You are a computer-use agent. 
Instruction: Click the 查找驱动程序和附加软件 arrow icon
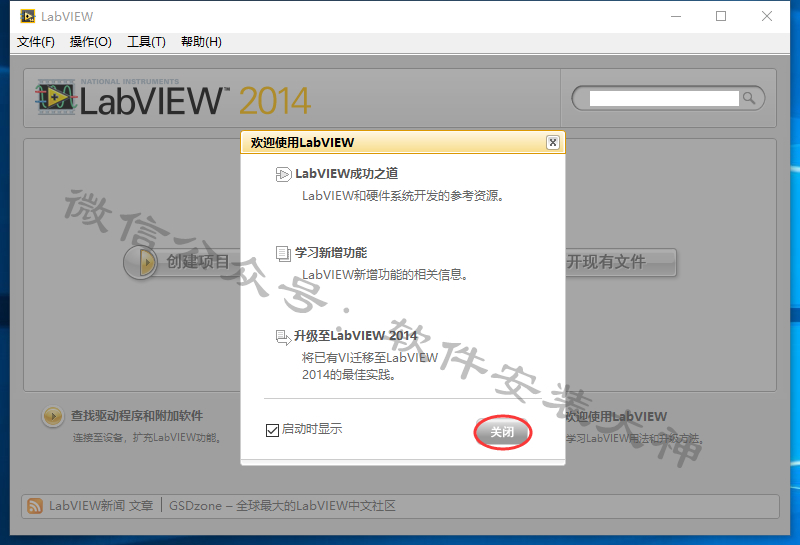(53, 416)
